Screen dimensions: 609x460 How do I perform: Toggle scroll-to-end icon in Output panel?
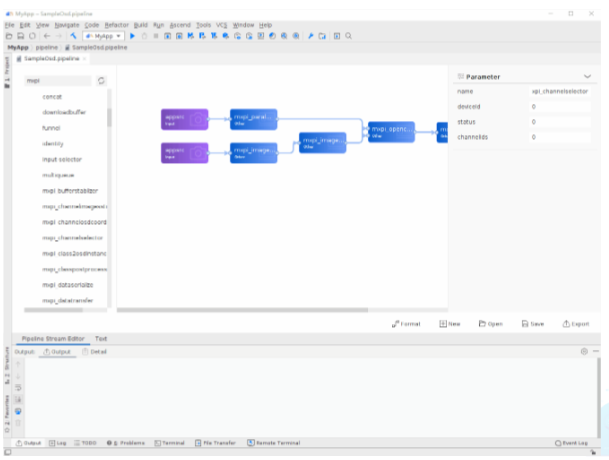(18, 399)
